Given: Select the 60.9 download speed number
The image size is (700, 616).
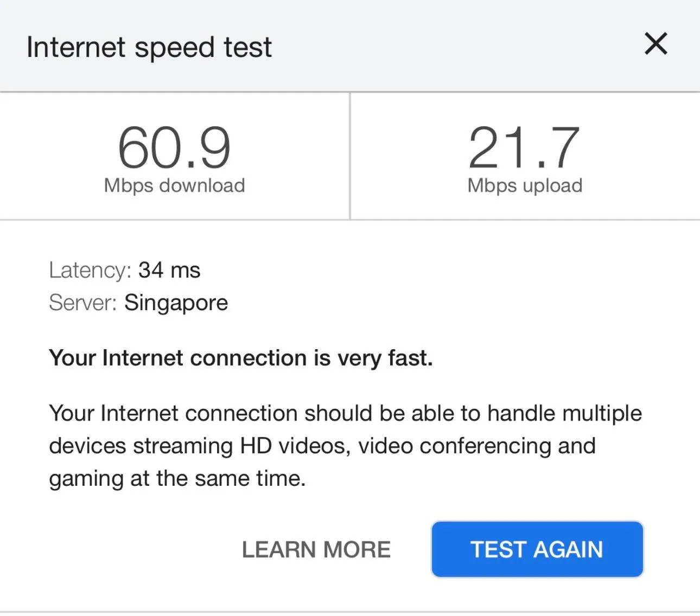Looking at the screenshot, I should coord(174,147).
